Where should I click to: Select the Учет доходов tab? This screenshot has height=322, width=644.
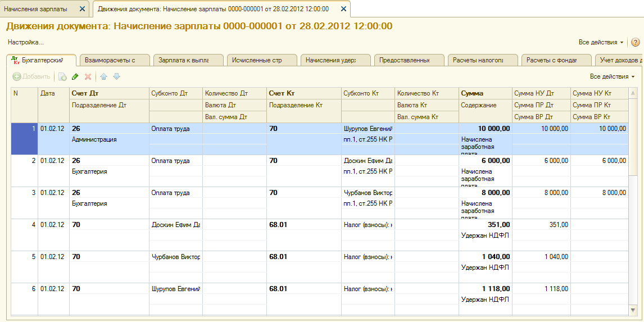(x=620, y=60)
